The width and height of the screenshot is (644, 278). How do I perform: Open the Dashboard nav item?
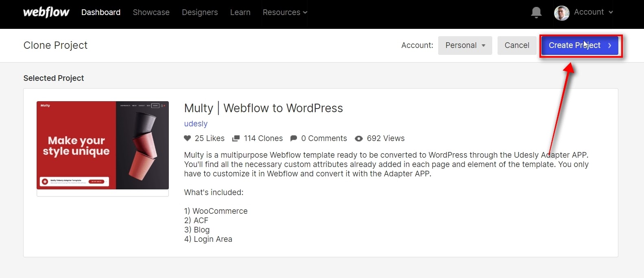tap(101, 13)
